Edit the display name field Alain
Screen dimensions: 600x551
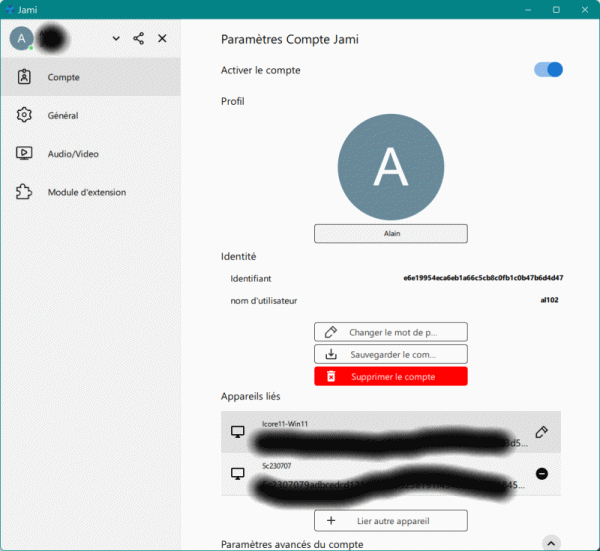[x=390, y=233]
